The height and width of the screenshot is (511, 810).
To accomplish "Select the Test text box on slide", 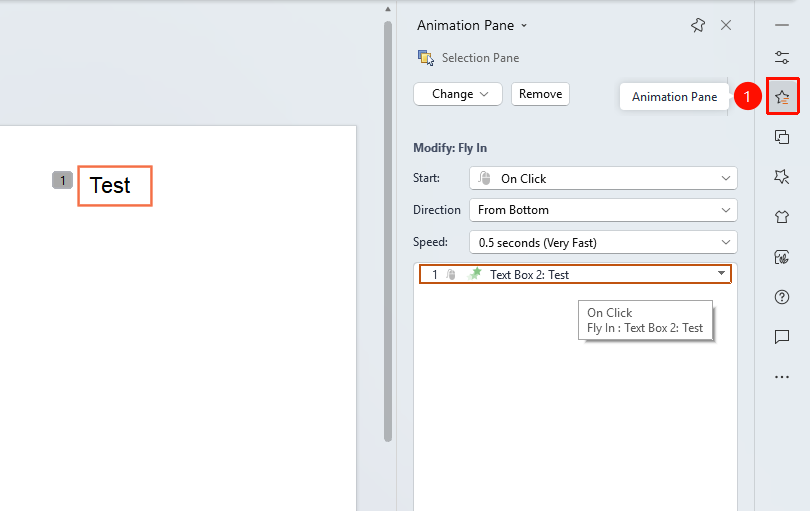I will [x=115, y=185].
